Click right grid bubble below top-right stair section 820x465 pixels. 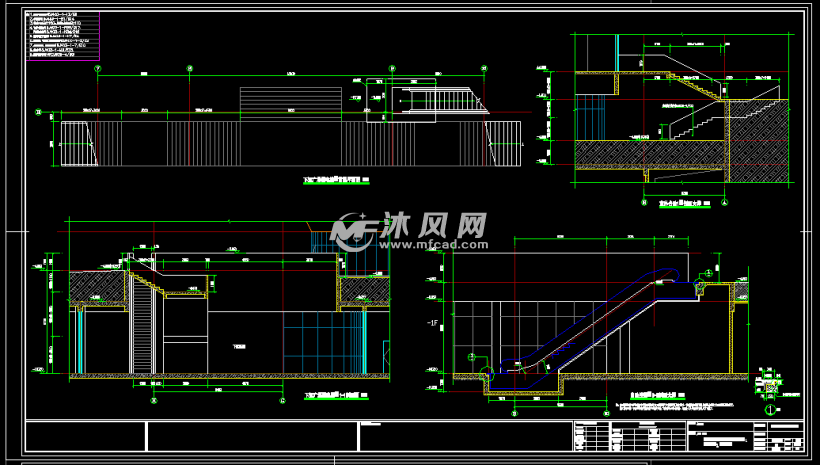[725, 202]
